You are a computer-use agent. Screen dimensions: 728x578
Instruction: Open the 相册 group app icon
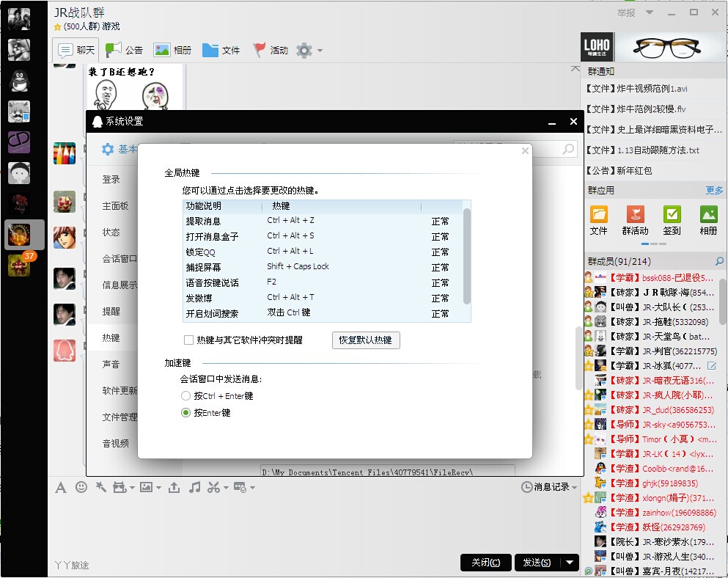[708, 220]
